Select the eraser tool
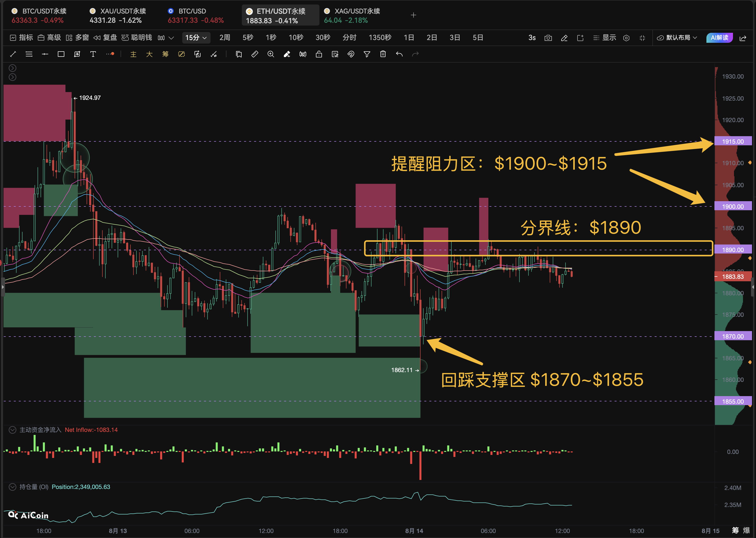The image size is (756, 538). click(x=287, y=54)
